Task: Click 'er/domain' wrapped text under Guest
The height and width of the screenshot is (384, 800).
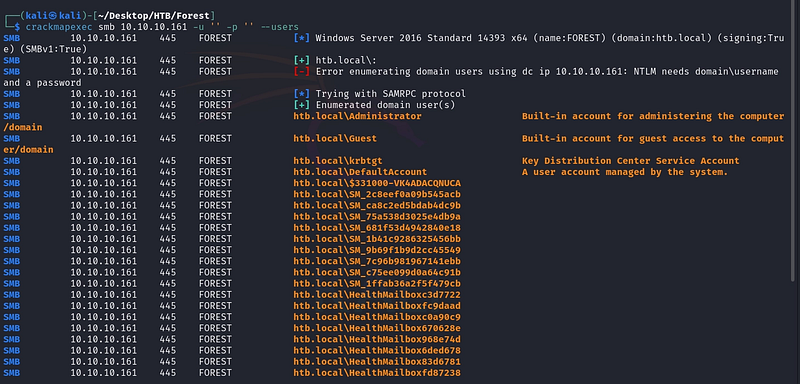Action: [x=29, y=150]
